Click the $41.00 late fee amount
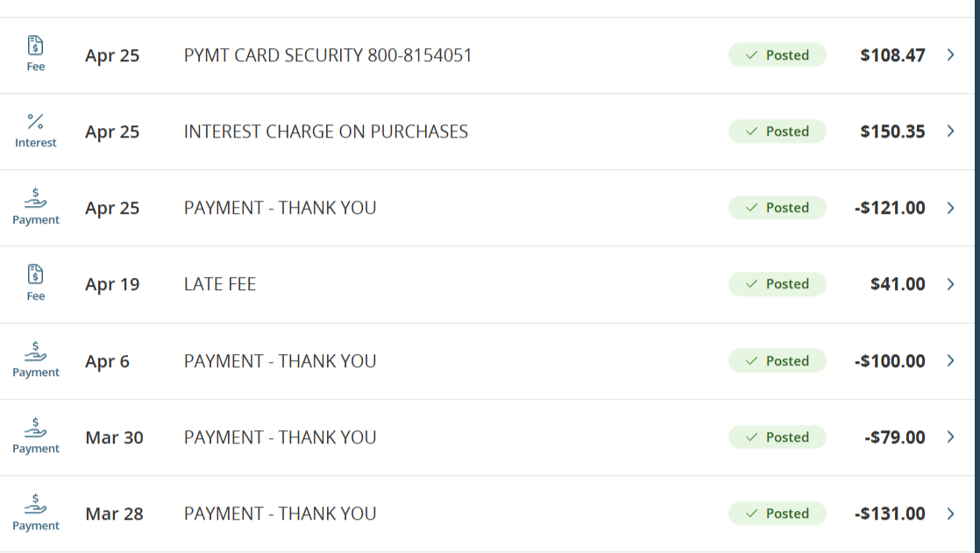The width and height of the screenshot is (980, 553). (x=898, y=284)
